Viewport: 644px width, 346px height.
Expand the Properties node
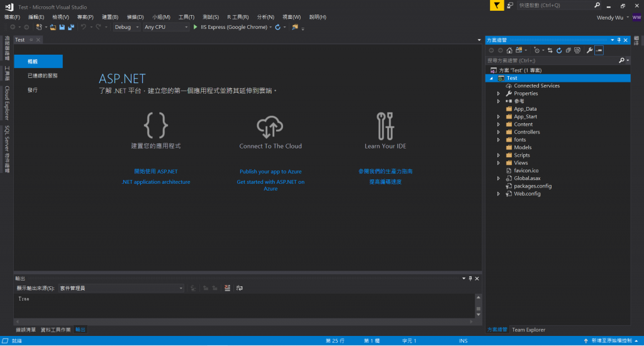[x=499, y=94]
